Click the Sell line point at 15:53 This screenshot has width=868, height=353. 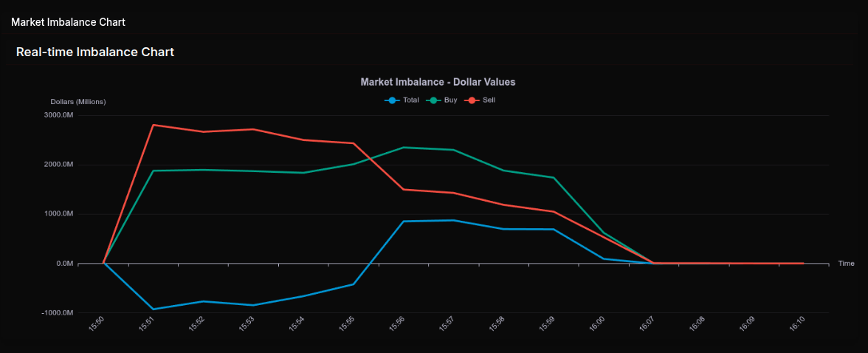tap(253, 129)
